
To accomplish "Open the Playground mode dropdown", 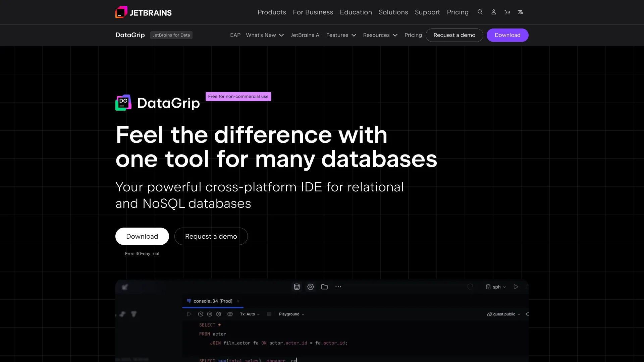I will pyautogui.click(x=291, y=314).
